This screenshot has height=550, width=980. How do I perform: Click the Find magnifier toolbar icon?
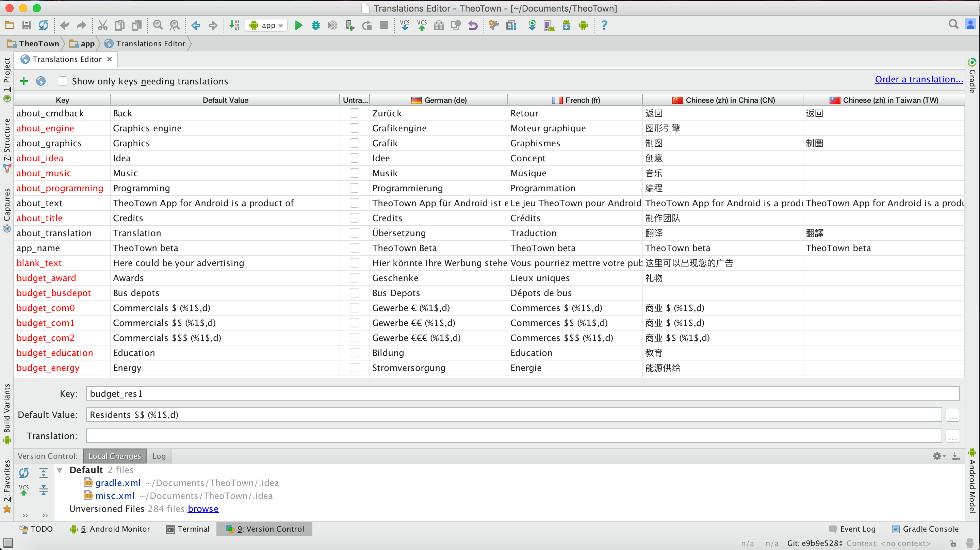[x=158, y=26]
